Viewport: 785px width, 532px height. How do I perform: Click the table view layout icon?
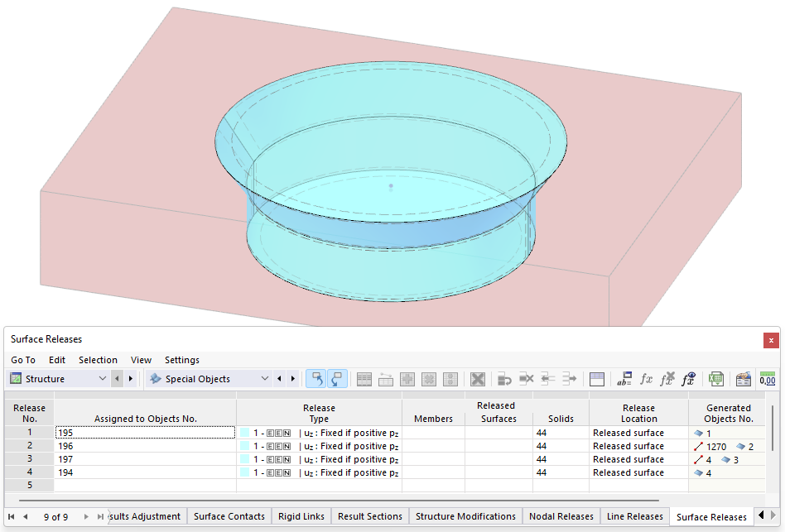coord(597,379)
